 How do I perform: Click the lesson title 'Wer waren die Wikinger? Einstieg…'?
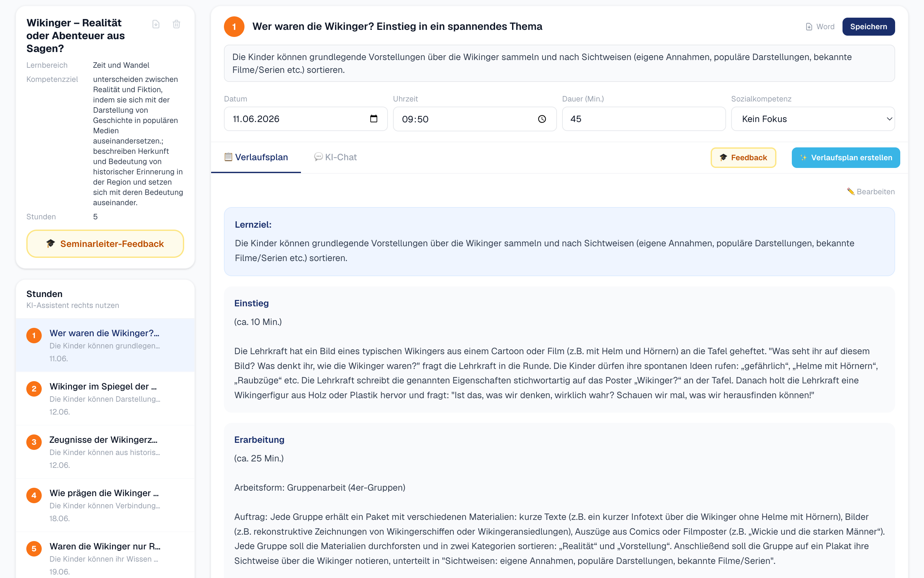397,26
